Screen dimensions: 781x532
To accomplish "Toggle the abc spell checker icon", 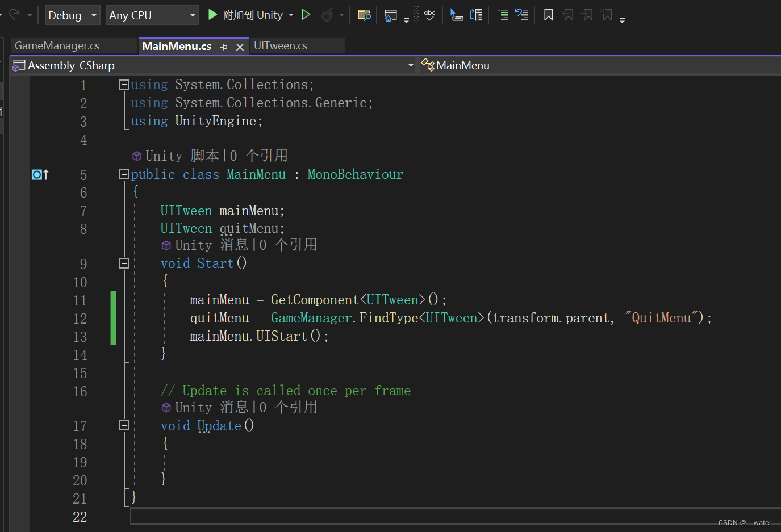I will tap(429, 15).
